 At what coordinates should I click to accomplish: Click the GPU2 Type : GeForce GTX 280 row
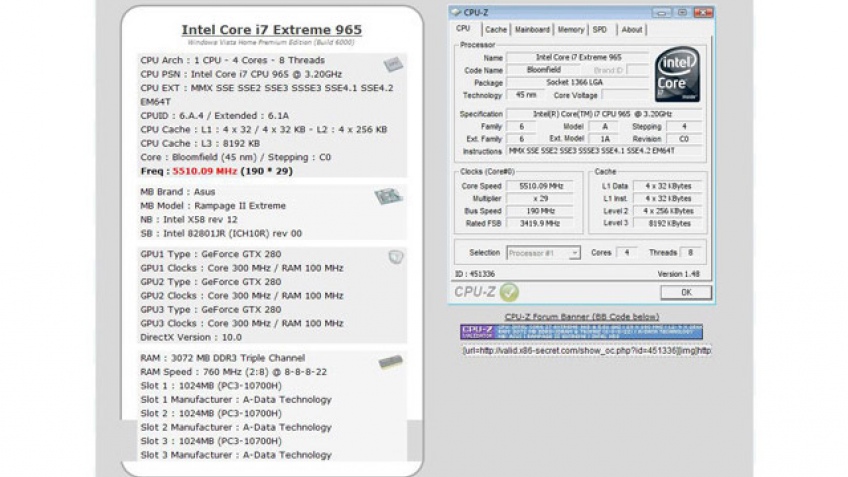(210, 282)
